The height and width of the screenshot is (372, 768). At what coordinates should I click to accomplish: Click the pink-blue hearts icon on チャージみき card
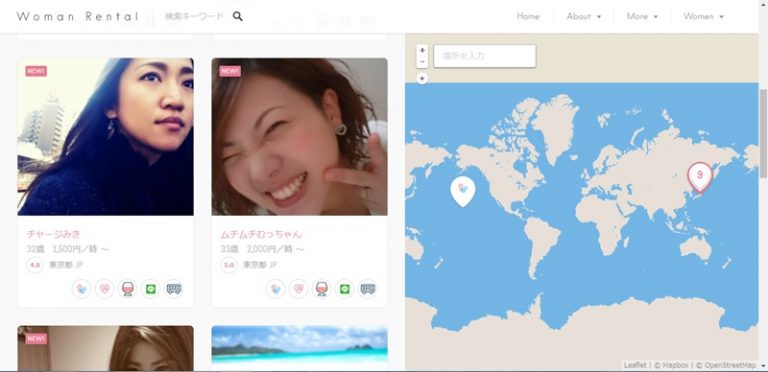coord(81,289)
